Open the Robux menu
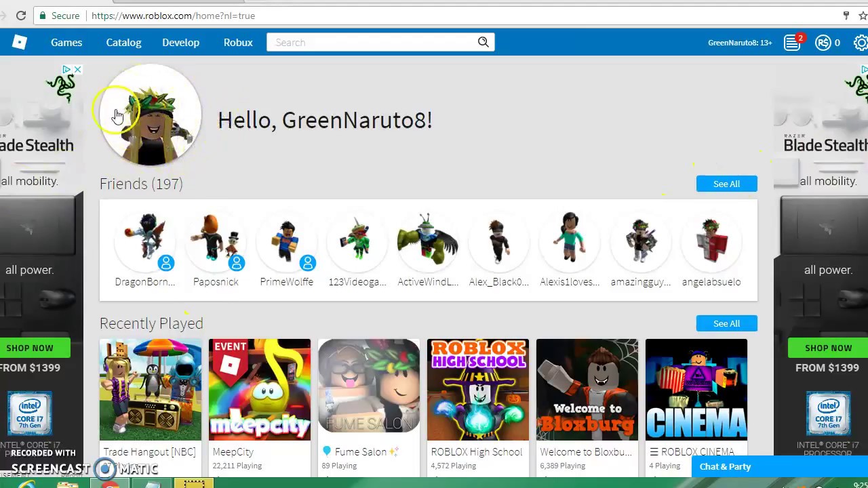The image size is (868, 488). click(238, 42)
